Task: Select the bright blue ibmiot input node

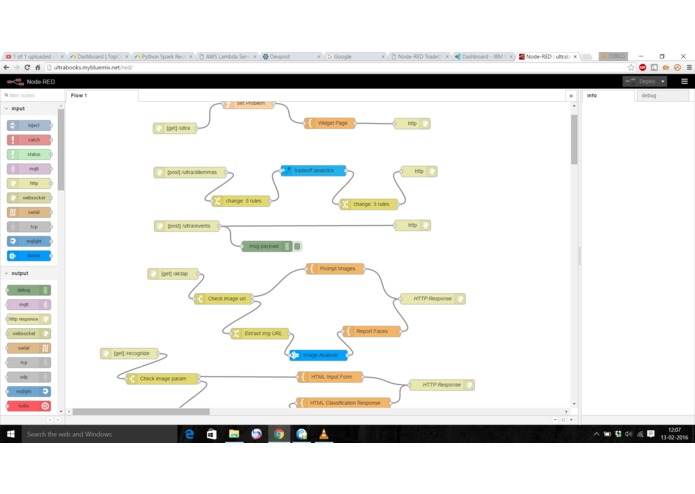Action: tap(29, 256)
